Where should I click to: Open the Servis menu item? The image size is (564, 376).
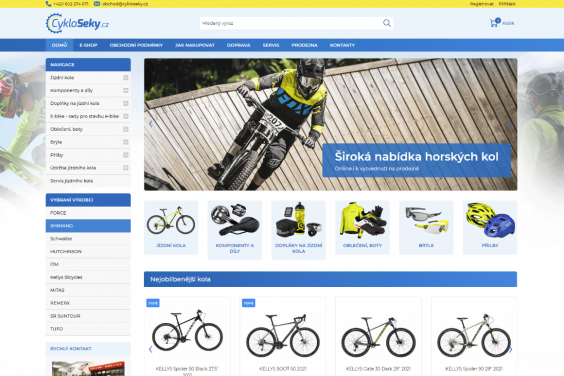click(x=271, y=45)
